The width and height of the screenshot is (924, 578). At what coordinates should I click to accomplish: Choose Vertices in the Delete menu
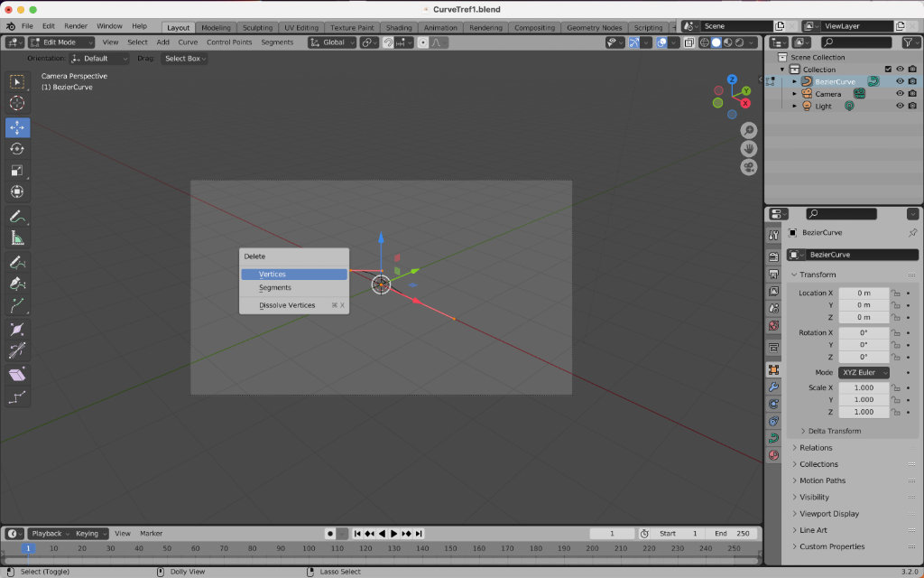click(293, 274)
